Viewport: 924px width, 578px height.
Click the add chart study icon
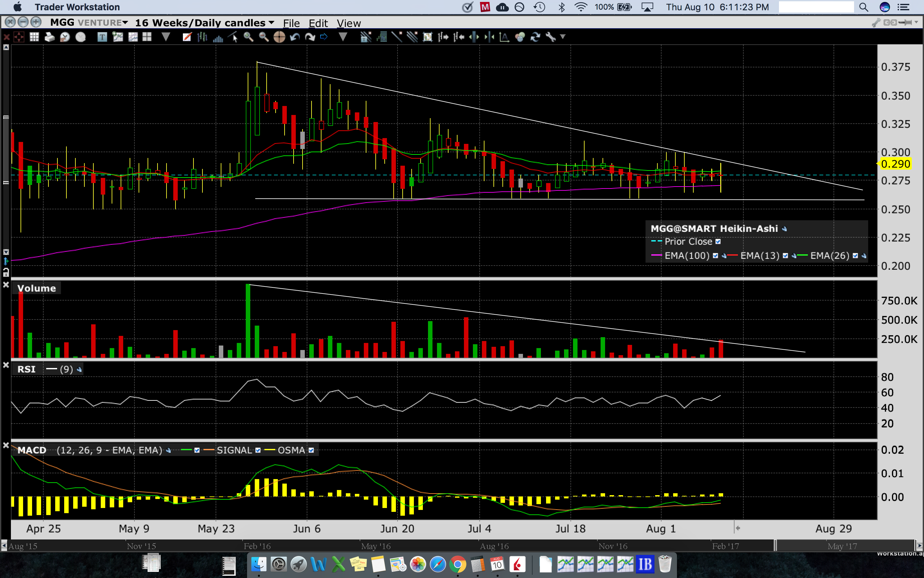click(118, 37)
